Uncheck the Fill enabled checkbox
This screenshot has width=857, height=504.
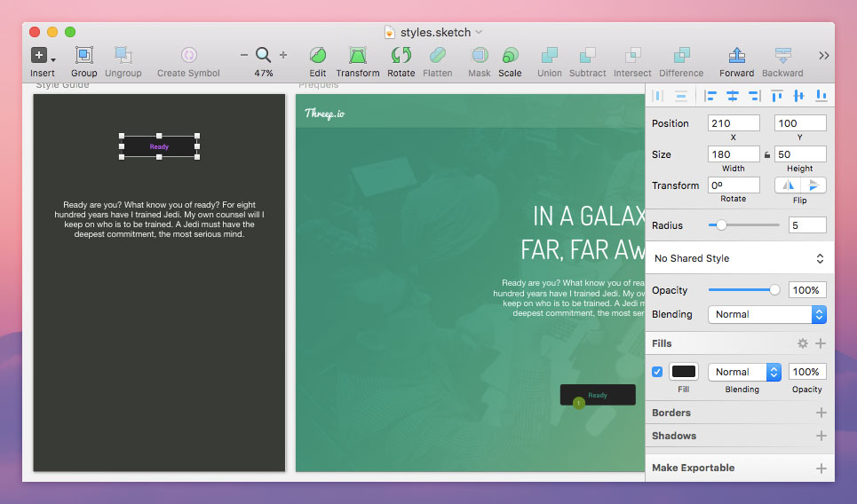tap(657, 372)
